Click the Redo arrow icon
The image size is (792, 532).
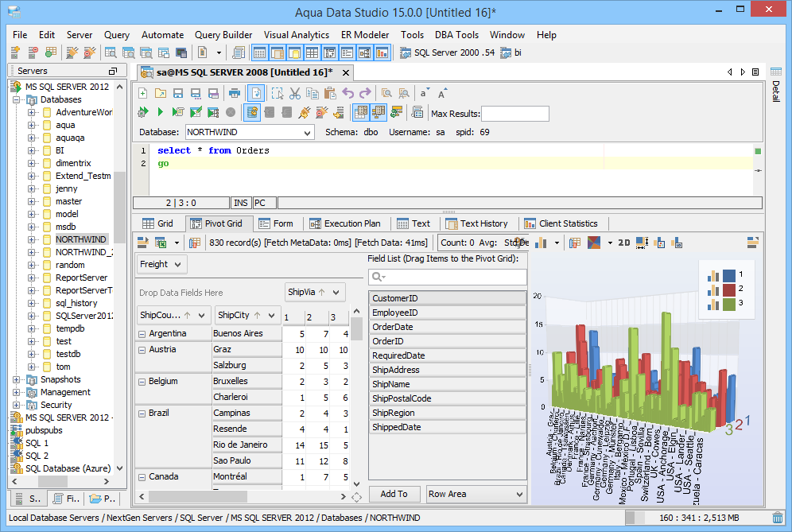[365, 94]
